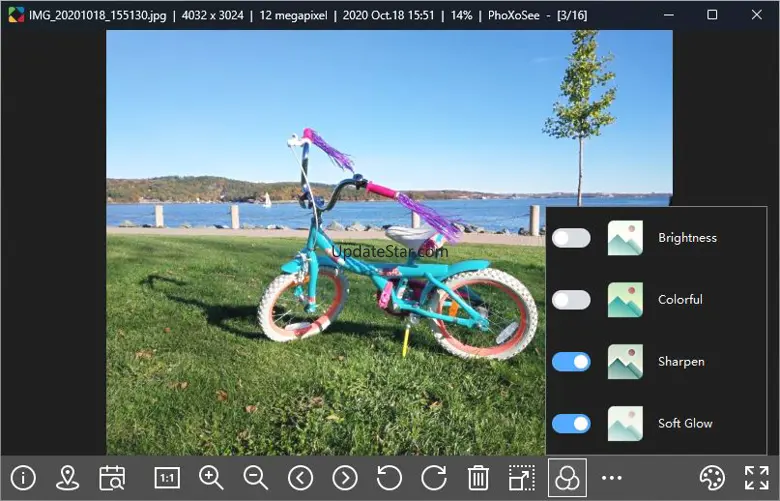Viewport: 780px width, 501px height.
Task: Click the 2020 Oct.18 15:51 date text
Action: coord(388,15)
